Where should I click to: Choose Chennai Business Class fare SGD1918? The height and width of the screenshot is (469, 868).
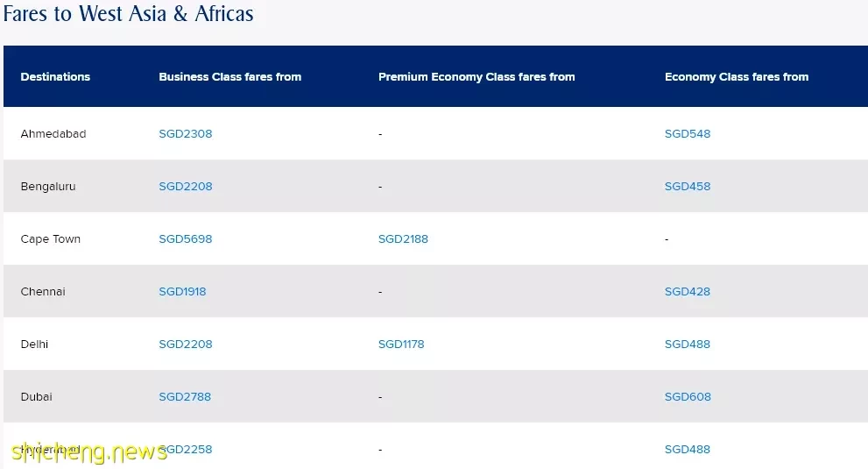point(182,292)
